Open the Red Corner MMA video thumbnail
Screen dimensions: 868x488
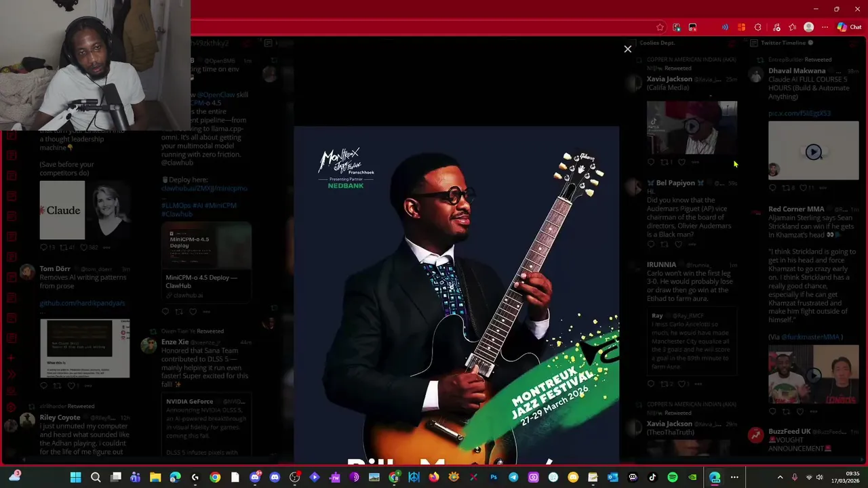tap(813, 375)
